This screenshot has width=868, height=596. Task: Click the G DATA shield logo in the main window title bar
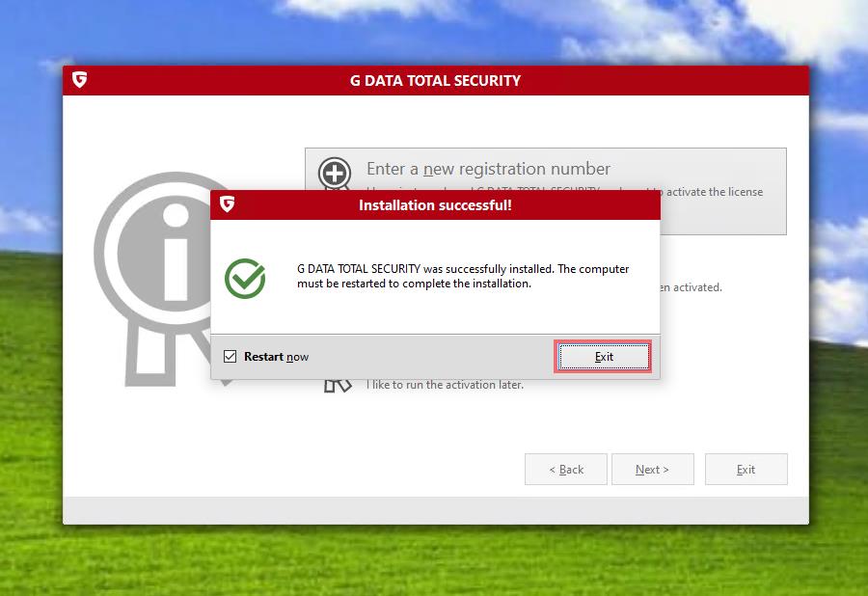(x=80, y=80)
